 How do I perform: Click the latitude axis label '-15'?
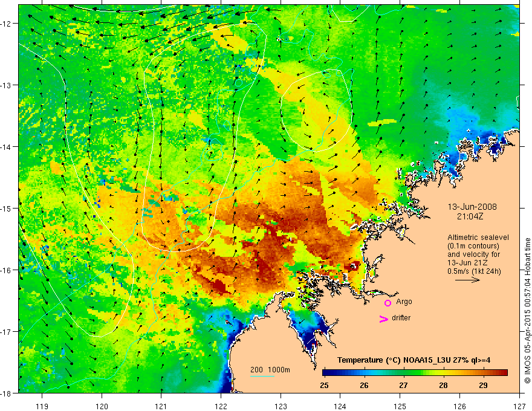coord(7,208)
